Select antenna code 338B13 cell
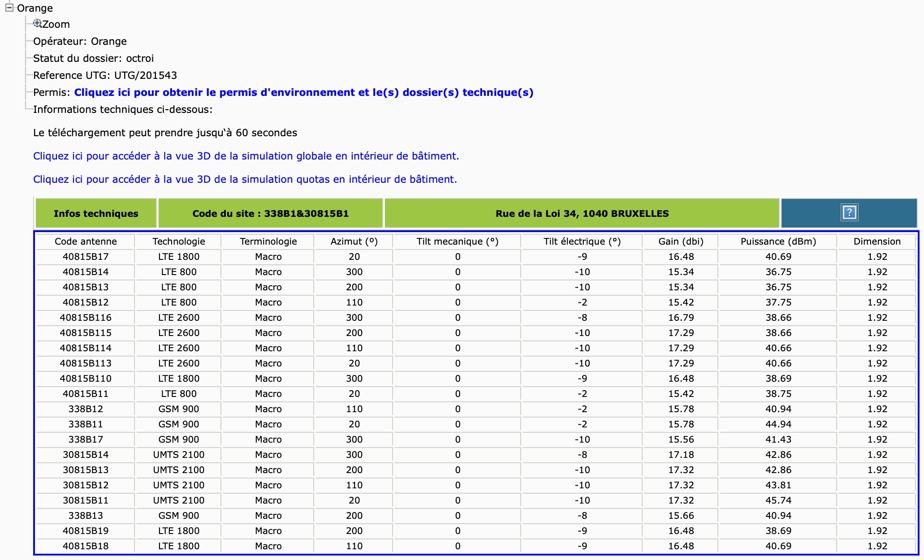Viewport: 924px width, 560px height. 86,516
